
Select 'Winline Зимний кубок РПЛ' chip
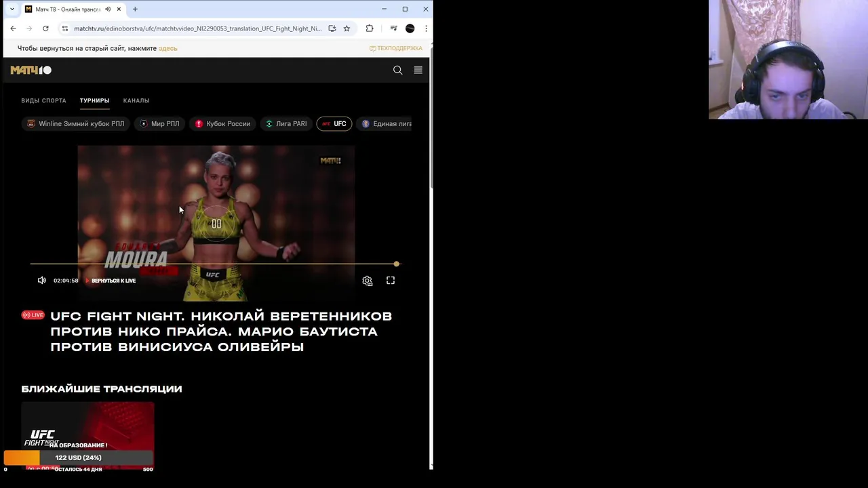point(75,123)
